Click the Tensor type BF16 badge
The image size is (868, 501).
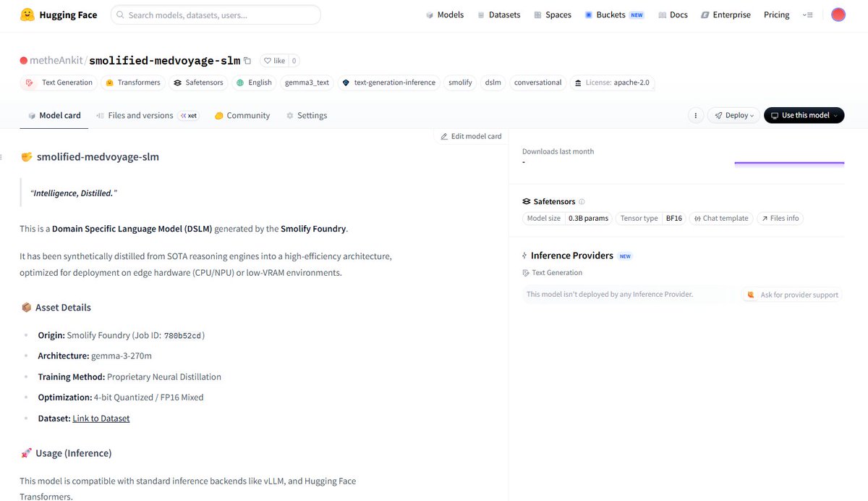click(x=651, y=218)
